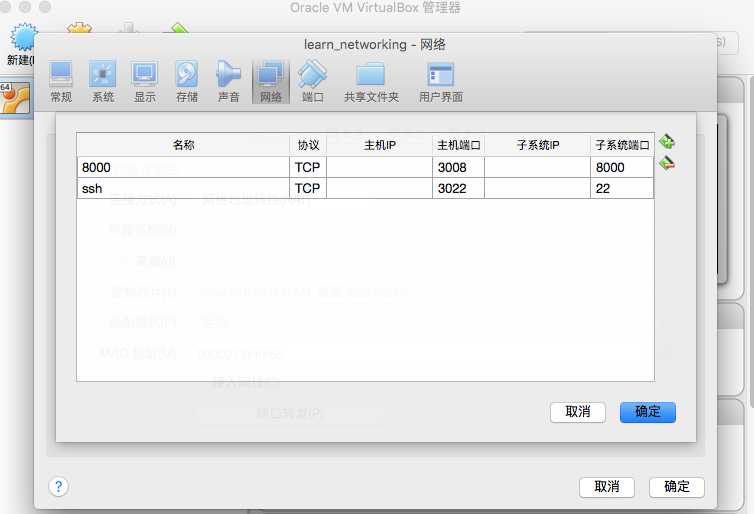Open protocol TCP cell of 8000 rule
This screenshot has height=514, width=754.
(308, 167)
